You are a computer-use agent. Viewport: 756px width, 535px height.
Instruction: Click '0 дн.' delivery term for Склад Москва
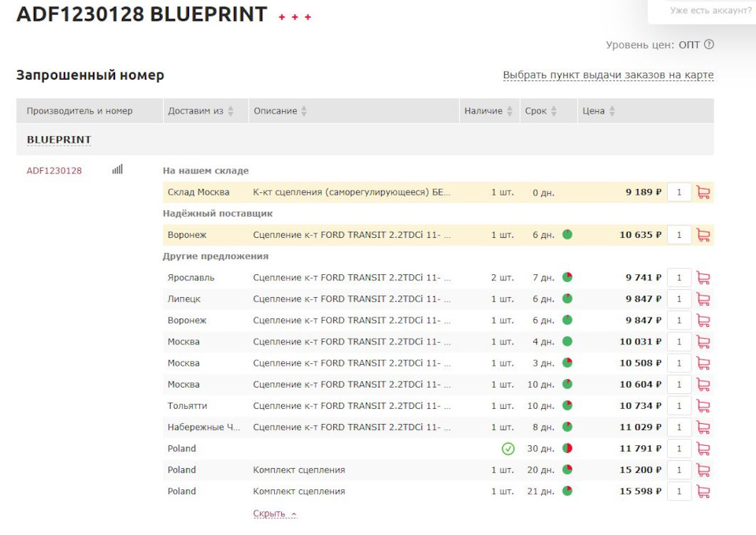pos(543,192)
